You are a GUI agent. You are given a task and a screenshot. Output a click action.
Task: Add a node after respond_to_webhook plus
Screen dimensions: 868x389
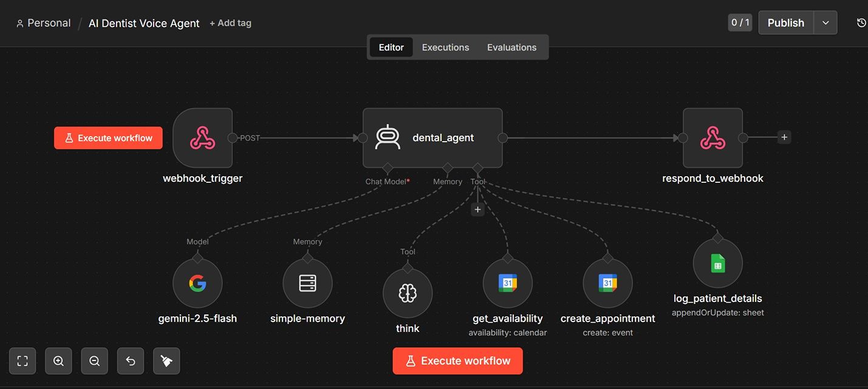[784, 137]
